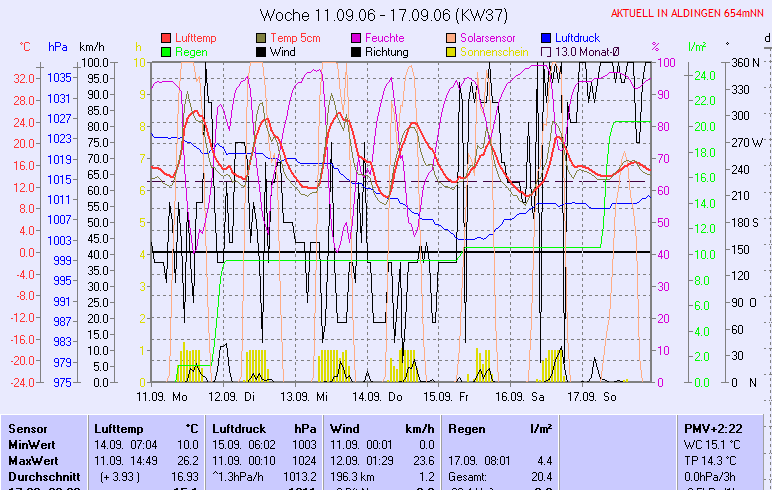
Task: Click the peach Solarsensor legend square
Action: click(451, 38)
